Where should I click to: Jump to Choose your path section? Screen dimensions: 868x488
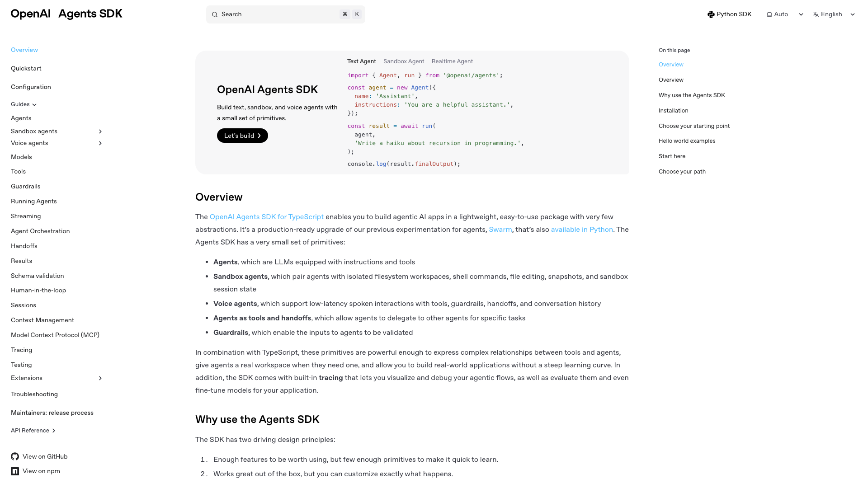pyautogui.click(x=682, y=172)
